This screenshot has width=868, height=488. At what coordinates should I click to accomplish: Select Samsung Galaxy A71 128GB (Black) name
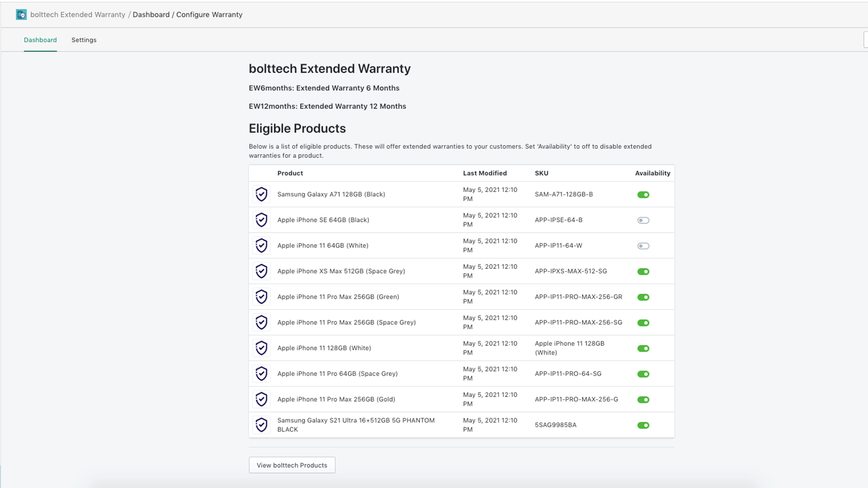pyautogui.click(x=331, y=194)
